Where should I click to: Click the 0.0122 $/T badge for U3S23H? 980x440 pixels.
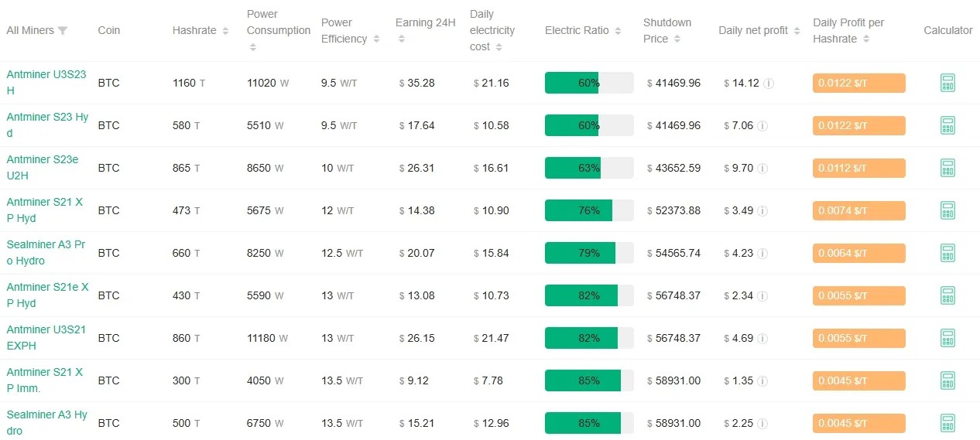858,83
